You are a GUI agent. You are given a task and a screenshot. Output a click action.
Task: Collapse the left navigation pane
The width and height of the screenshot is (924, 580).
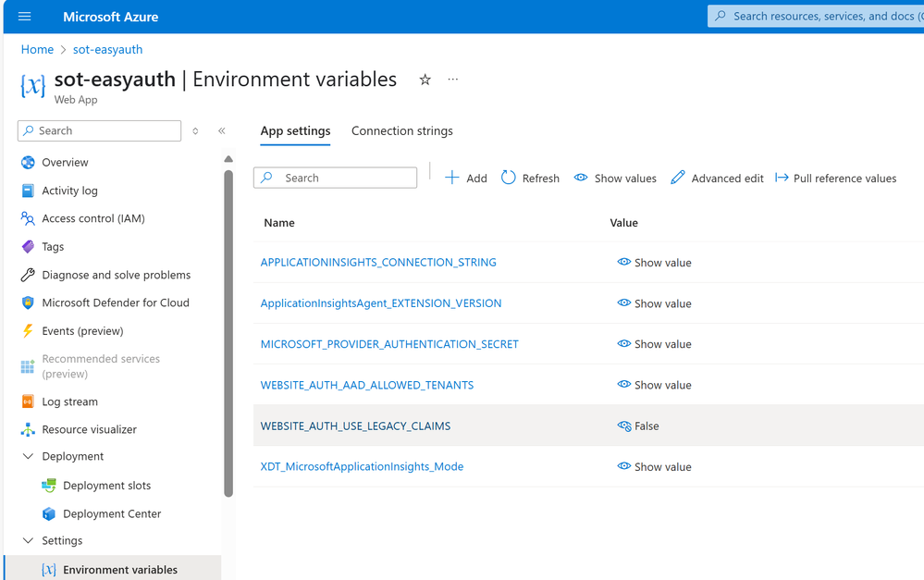pyautogui.click(x=222, y=131)
